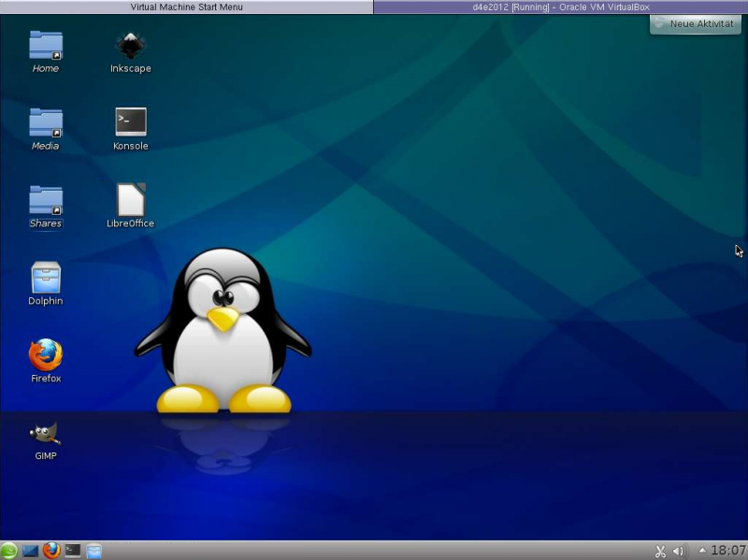
Task: Launch Dolphin from the desktop icon
Action: 46,284
